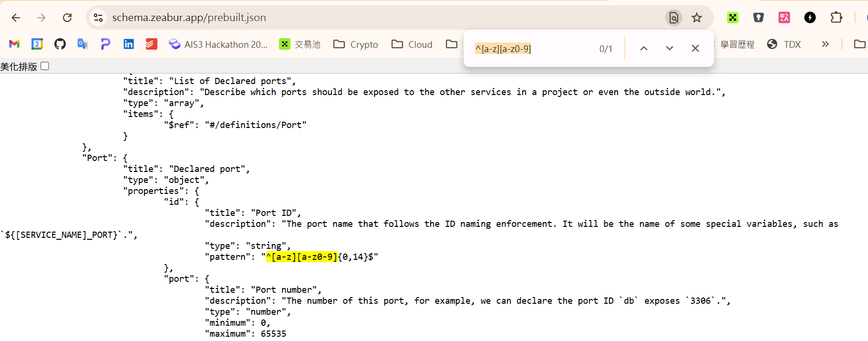Open the Google Calendar bookmark icon
The width and height of the screenshot is (868, 341).
[x=37, y=44]
